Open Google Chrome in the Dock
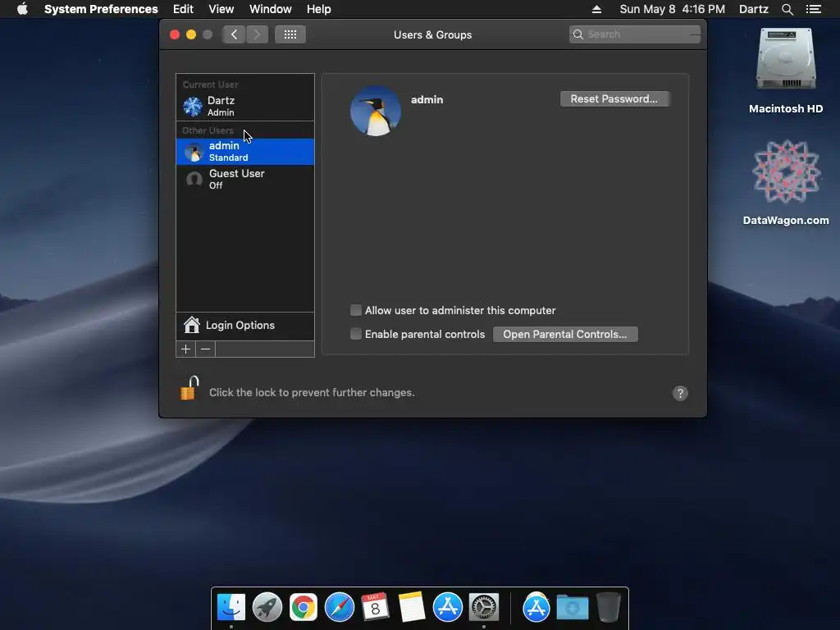The height and width of the screenshot is (630, 840). coord(304,607)
